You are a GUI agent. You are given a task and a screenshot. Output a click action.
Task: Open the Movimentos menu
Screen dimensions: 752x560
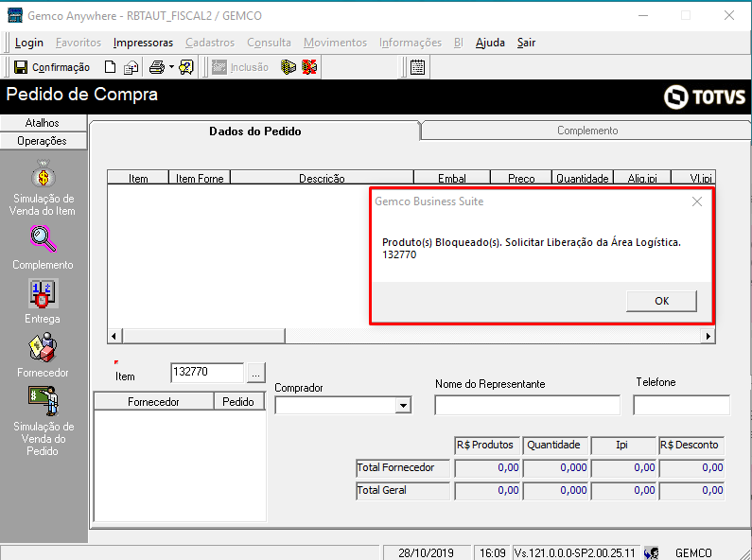[335, 43]
